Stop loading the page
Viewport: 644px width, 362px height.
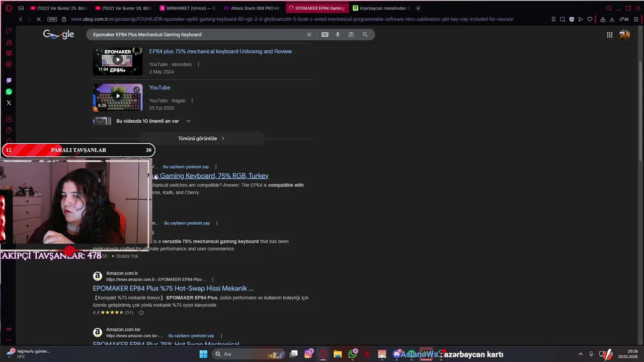(39, 19)
